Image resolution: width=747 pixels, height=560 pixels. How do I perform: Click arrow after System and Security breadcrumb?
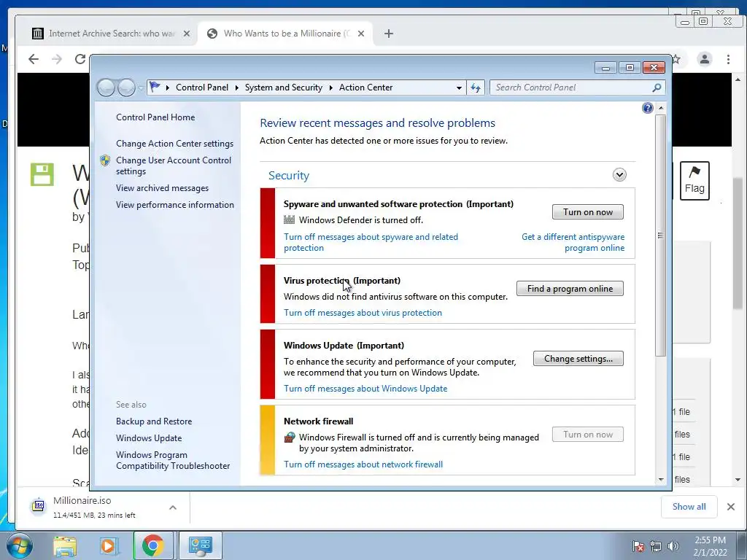(x=330, y=87)
